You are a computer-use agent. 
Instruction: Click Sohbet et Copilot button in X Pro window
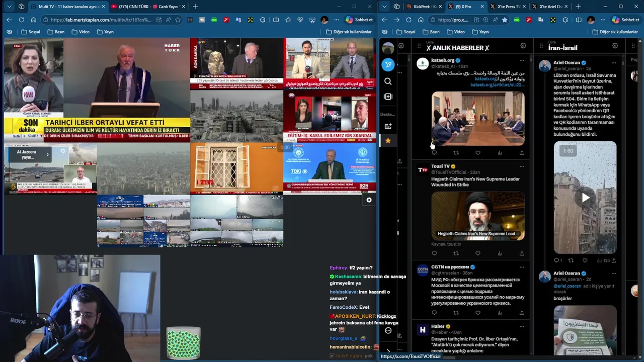(x=626, y=20)
